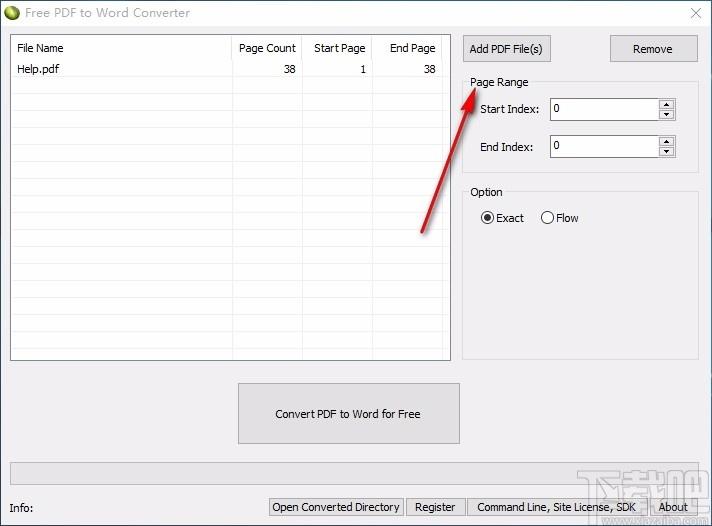Increase the End Index value
The width and height of the screenshot is (712, 526).
667,142
